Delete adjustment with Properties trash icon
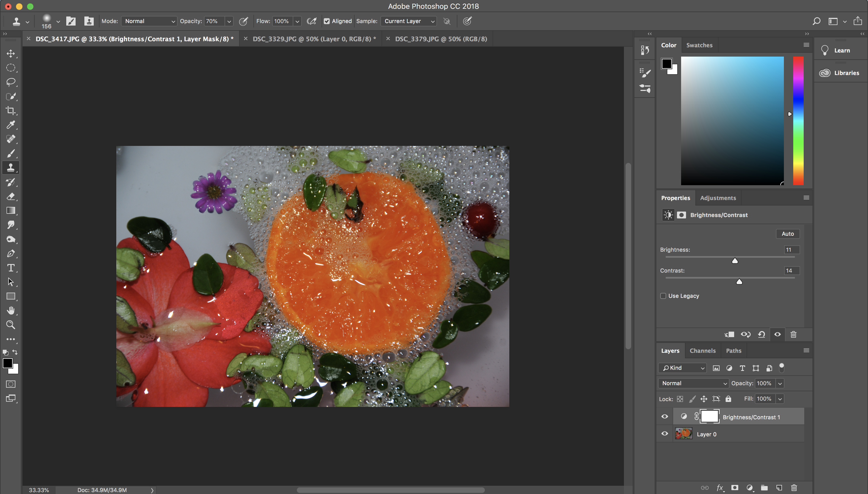Screen dimensions: 868x494 coord(793,335)
